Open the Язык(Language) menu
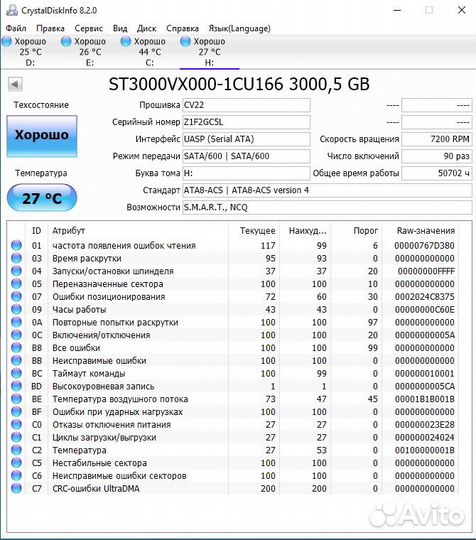Image resolution: width=476 pixels, height=540 pixels. pos(239,28)
